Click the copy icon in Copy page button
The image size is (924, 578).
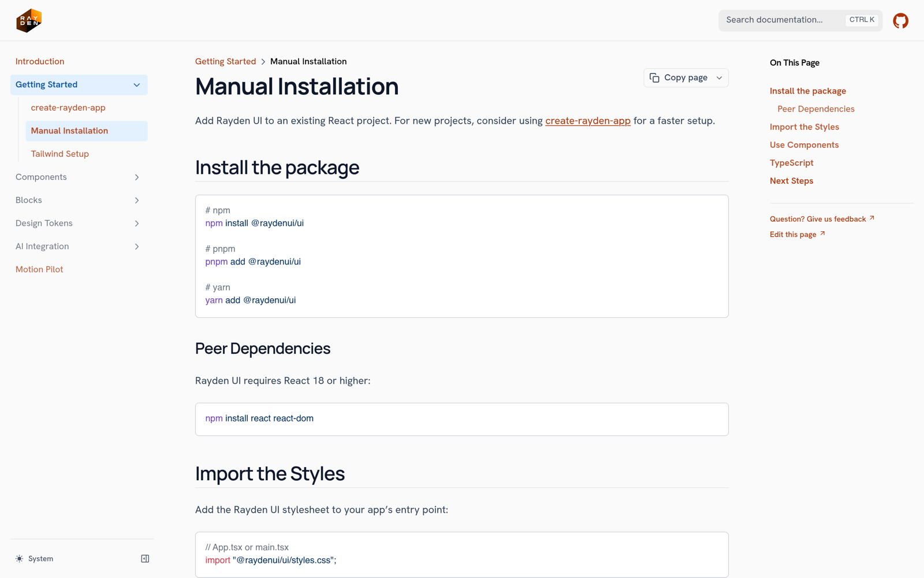654,77
